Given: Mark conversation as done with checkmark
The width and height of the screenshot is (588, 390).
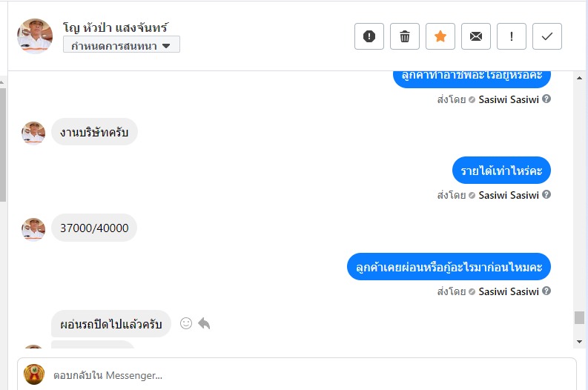Looking at the screenshot, I should [x=547, y=36].
